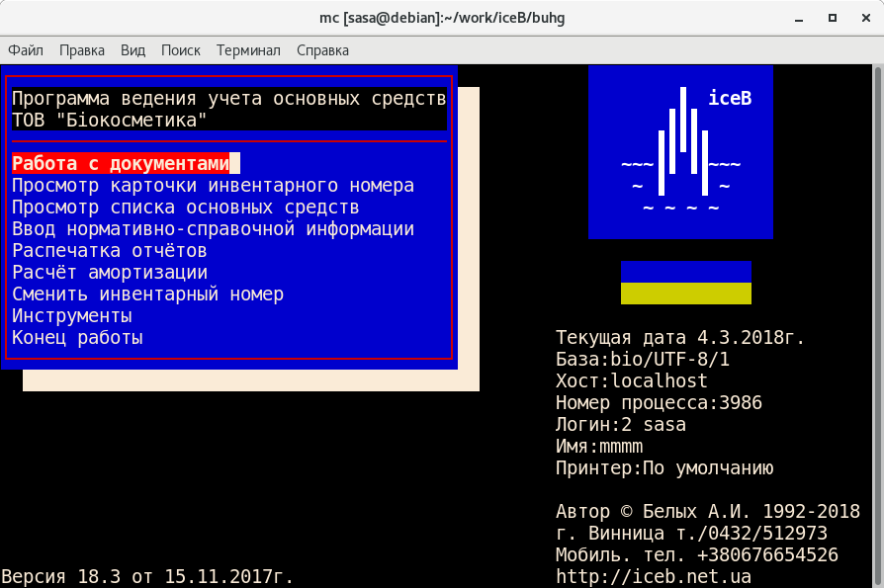This screenshot has height=588, width=884.
Task: Select Работа с документами menu entry
Action: 121,163
